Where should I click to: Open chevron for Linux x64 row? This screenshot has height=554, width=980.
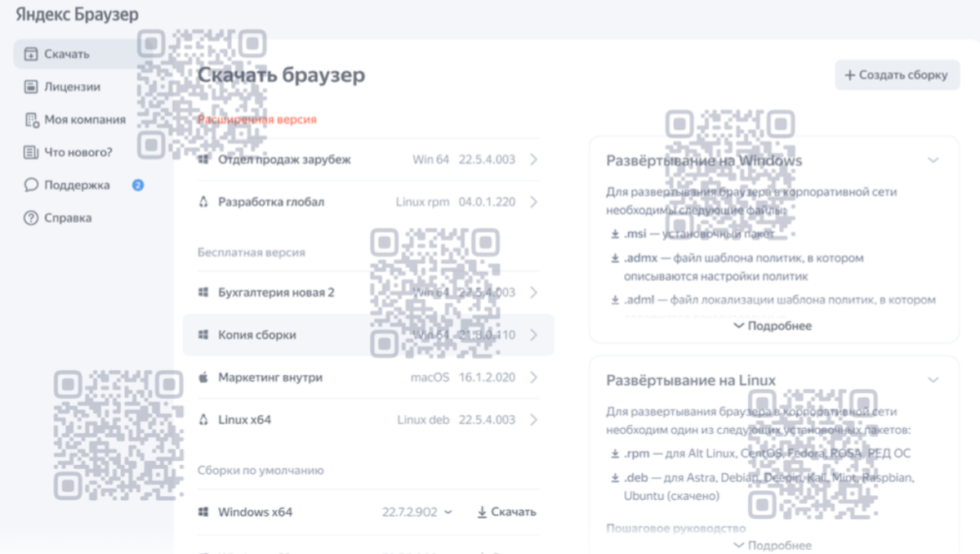click(x=533, y=420)
